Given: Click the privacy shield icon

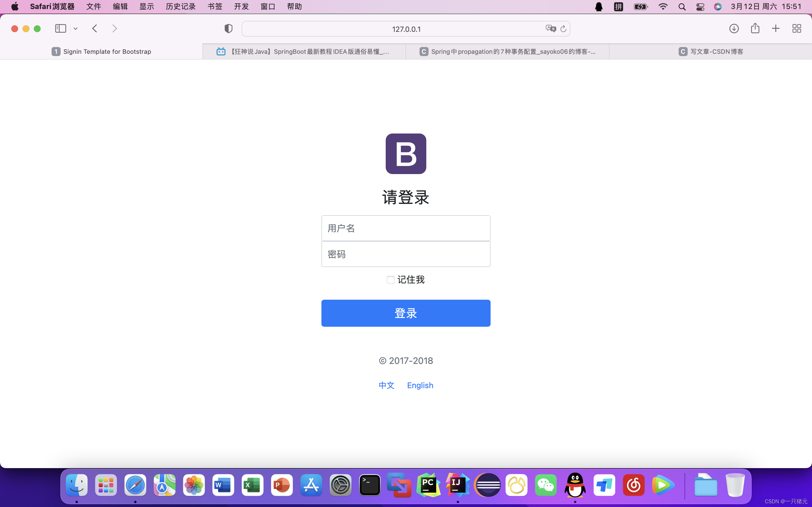Looking at the screenshot, I should [x=228, y=28].
